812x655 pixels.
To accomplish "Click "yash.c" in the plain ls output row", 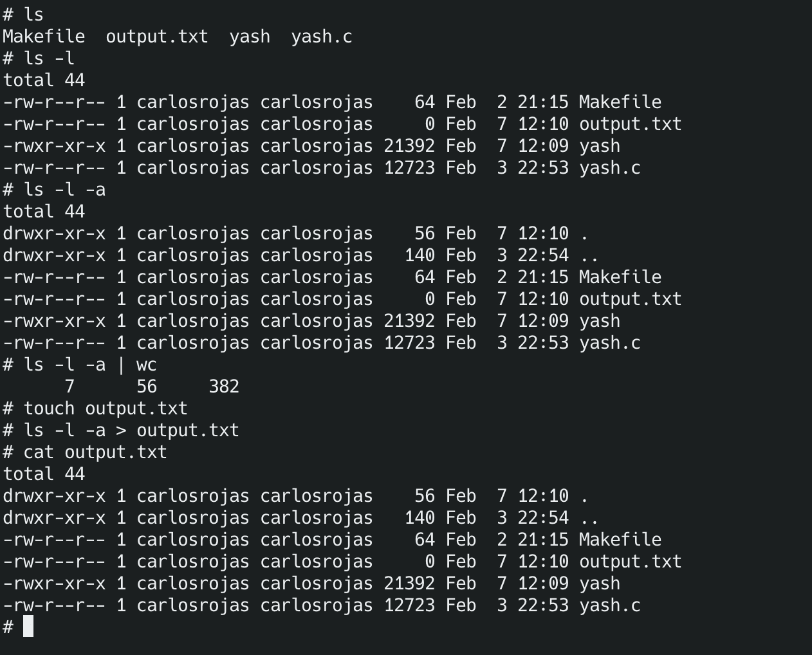I will [322, 36].
